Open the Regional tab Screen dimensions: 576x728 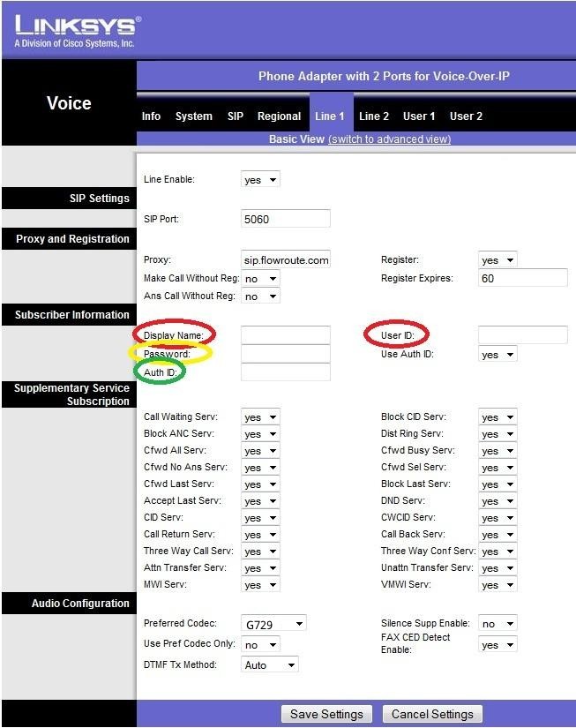(x=279, y=116)
